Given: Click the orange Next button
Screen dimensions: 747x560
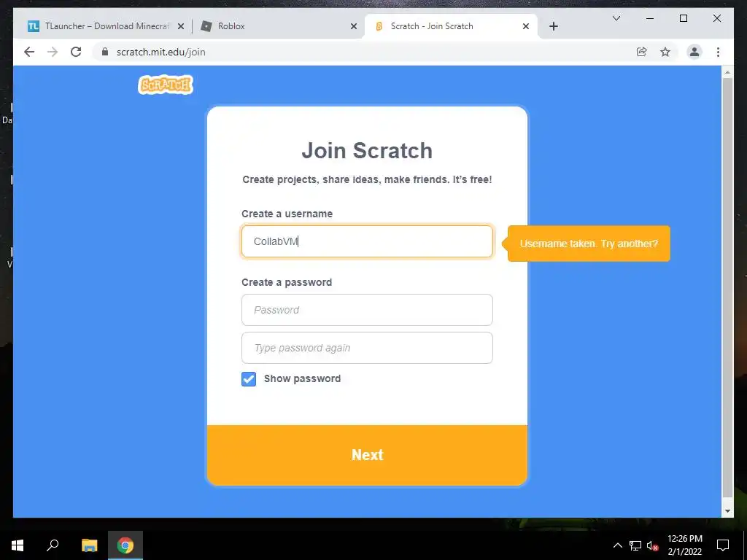Looking at the screenshot, I should coord(367,455).
